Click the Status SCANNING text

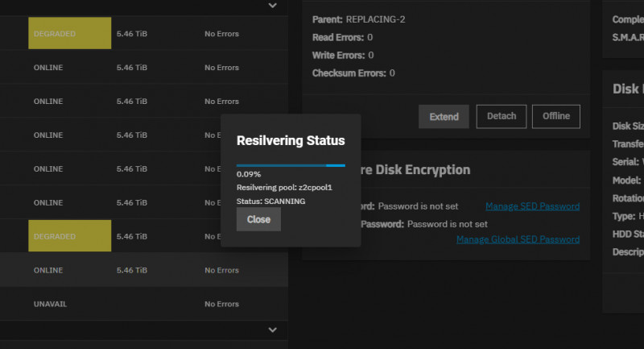point(270,201)
